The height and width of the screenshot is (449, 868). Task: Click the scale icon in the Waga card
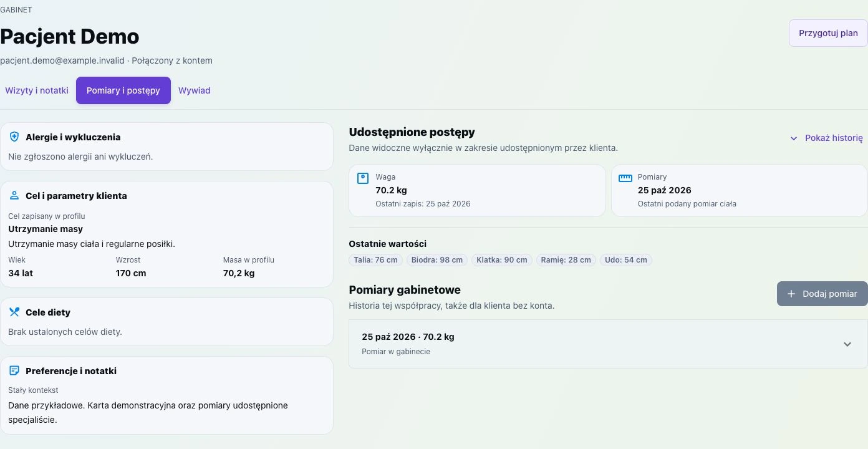(x=363, y=178)
